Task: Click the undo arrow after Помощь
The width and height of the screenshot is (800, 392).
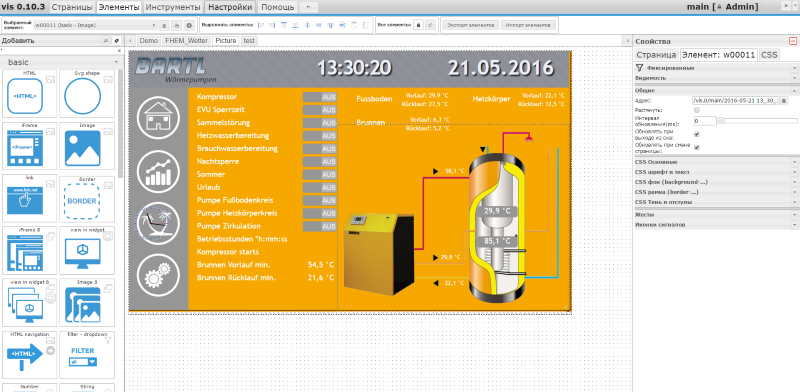Action: point(308,7)
